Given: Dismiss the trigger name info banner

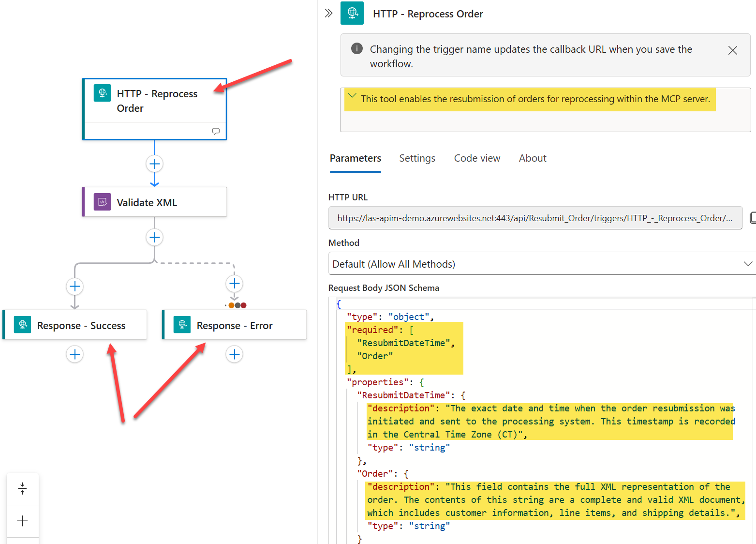Looking at the screenshot, I should 733,50.
